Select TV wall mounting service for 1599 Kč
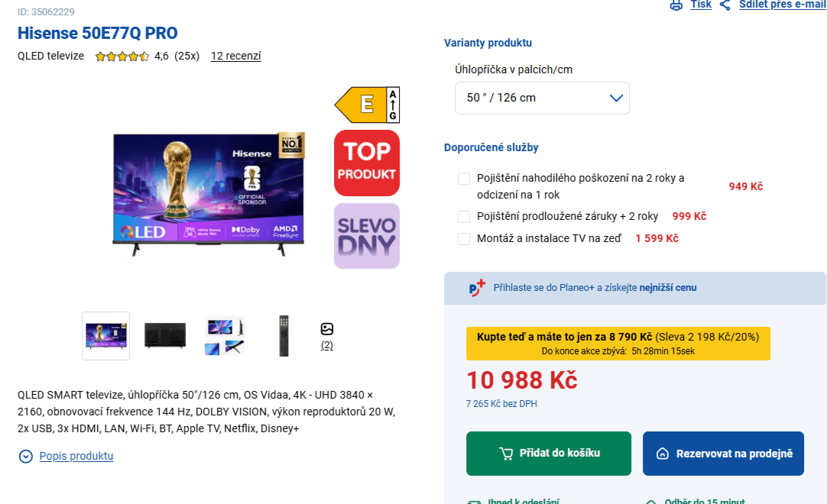 click(464, 238)
